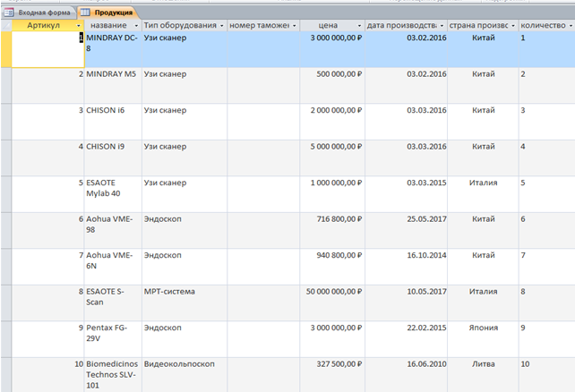This screenshot has width=575, height=392.
Task: Click the quantity cell showing 9
Action: [x=546, y=339]
